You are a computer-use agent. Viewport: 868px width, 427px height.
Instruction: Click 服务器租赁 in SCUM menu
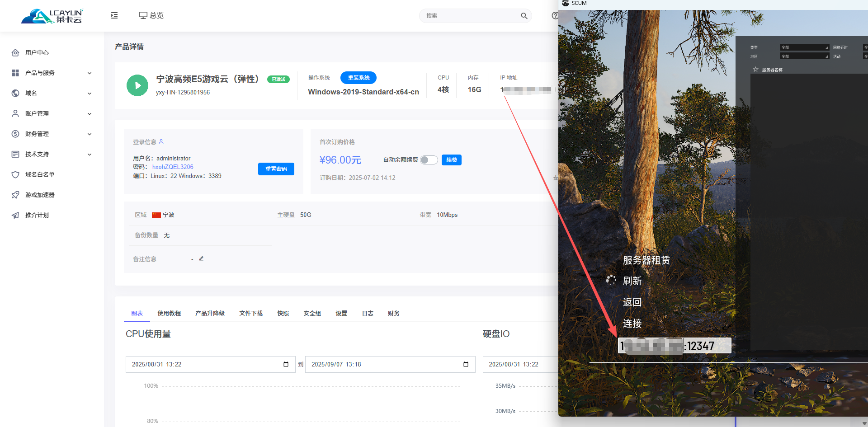pyautogui.click(x=646, y=260)
